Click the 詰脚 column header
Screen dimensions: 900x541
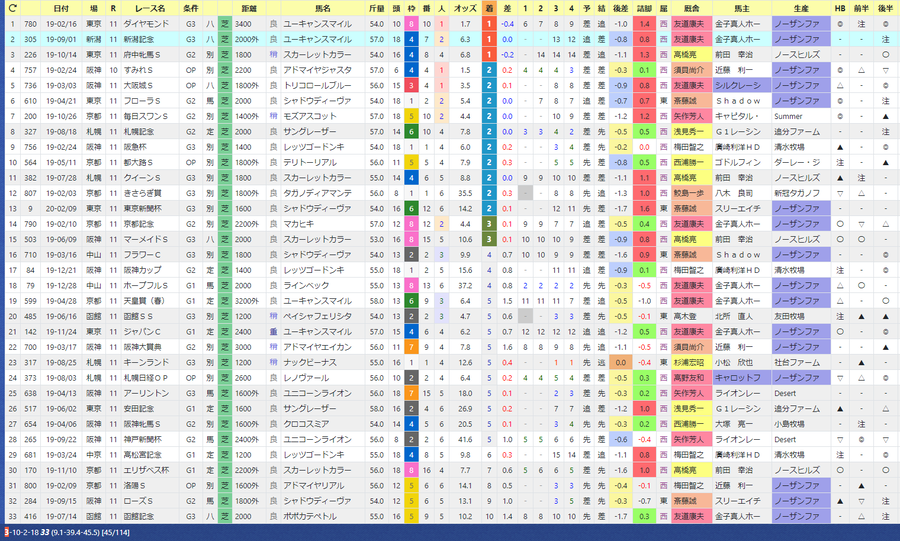[645, 8]
